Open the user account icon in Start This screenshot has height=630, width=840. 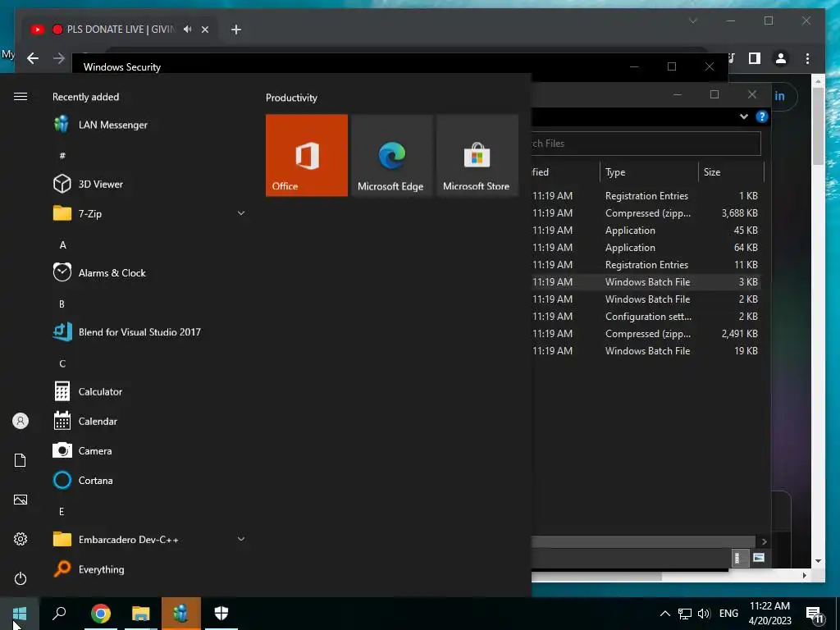[x=21, y=421]
